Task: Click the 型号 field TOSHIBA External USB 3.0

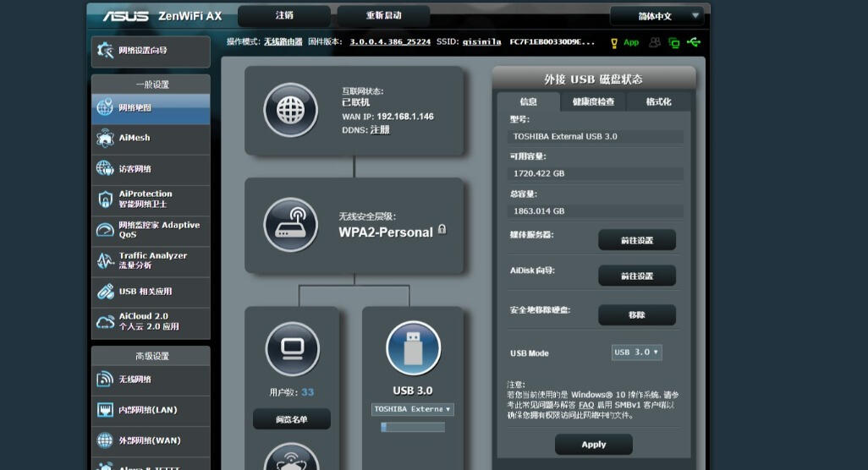Action: [595, 137]
